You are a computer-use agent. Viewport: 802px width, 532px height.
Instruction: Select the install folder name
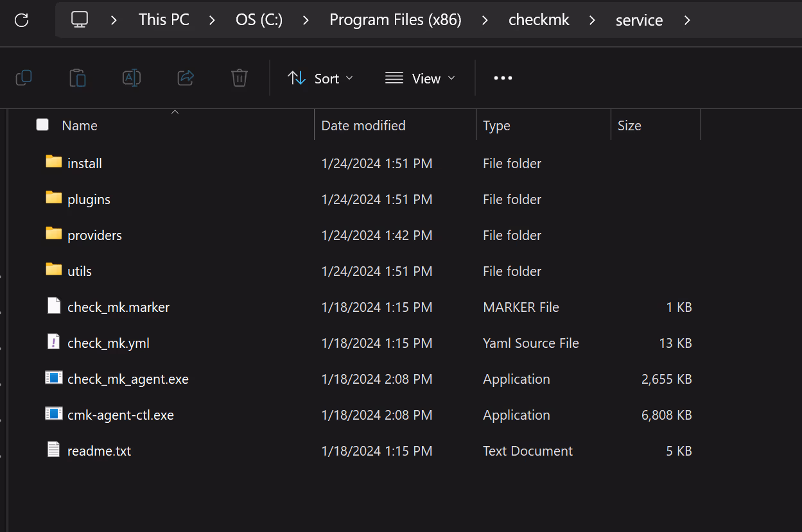[x=85, y=163]
